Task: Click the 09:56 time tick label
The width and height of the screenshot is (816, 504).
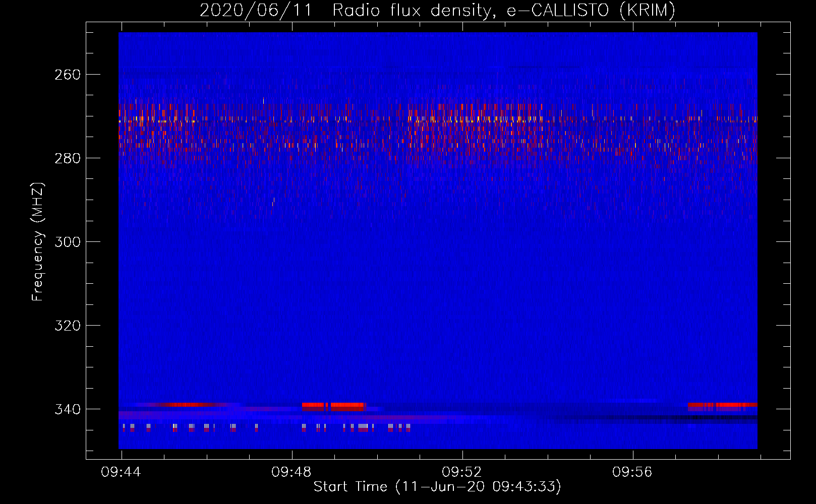Action: (x=632, y=472)
